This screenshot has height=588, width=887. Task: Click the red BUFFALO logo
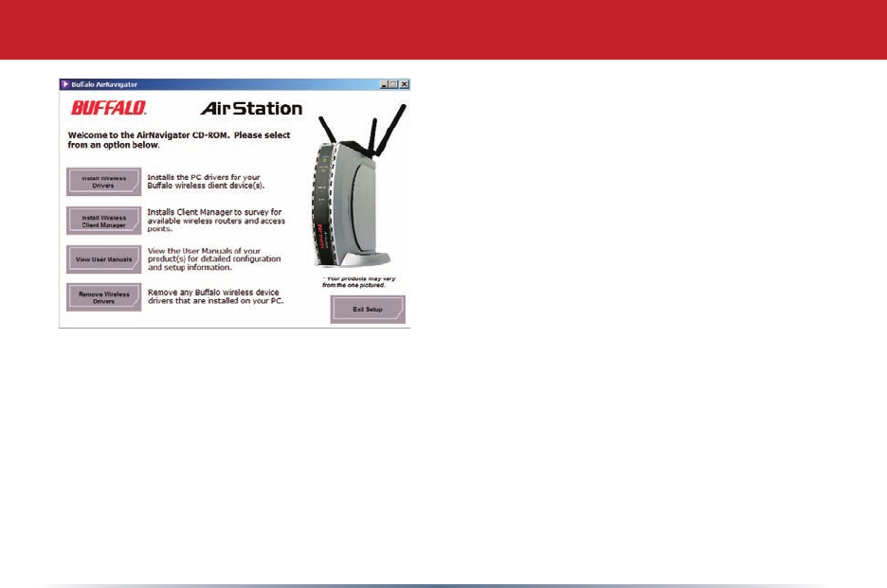pyautogui.click(x=109, y=108)
